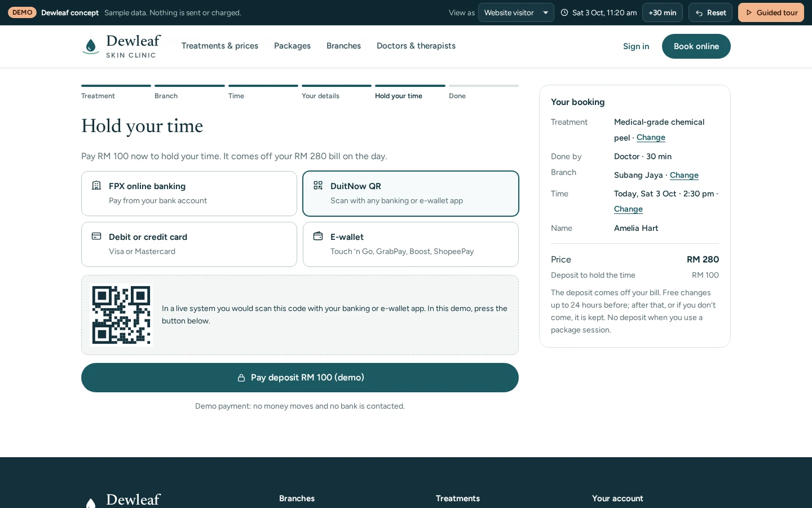Change the booking time
This screenshot has height=508, width=812.
click(628, 209)
